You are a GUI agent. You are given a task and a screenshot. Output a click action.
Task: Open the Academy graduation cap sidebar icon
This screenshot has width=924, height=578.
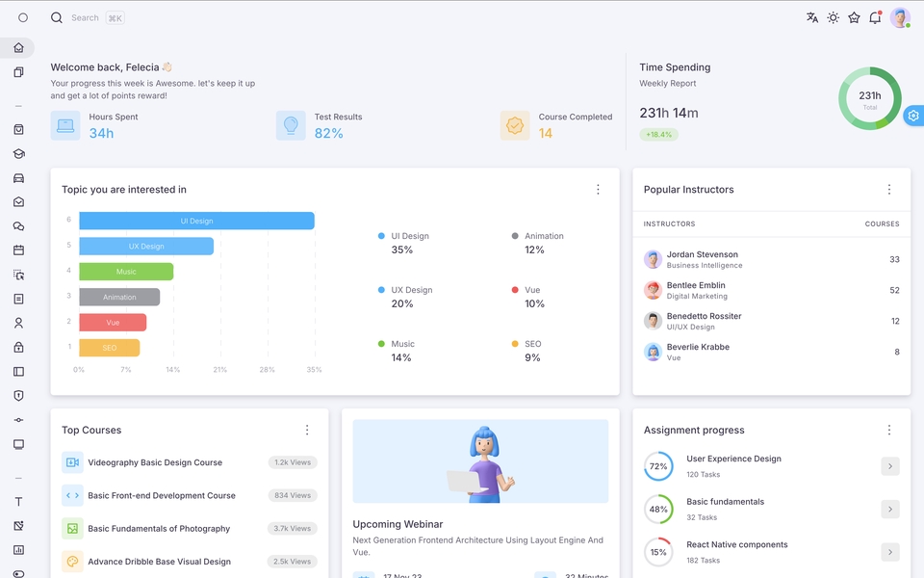[x=18, y=154]
